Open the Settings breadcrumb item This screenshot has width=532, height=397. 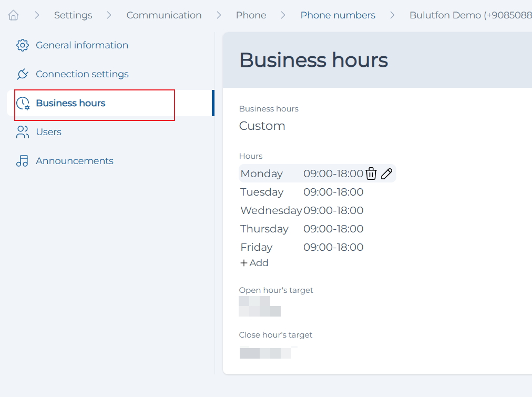[x=73, y=15]
